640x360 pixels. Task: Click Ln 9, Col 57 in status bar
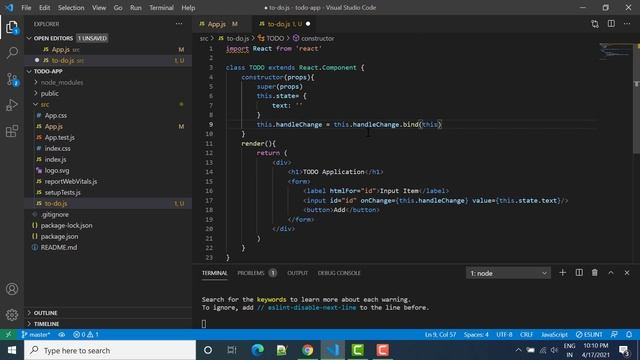pos(440,334)
